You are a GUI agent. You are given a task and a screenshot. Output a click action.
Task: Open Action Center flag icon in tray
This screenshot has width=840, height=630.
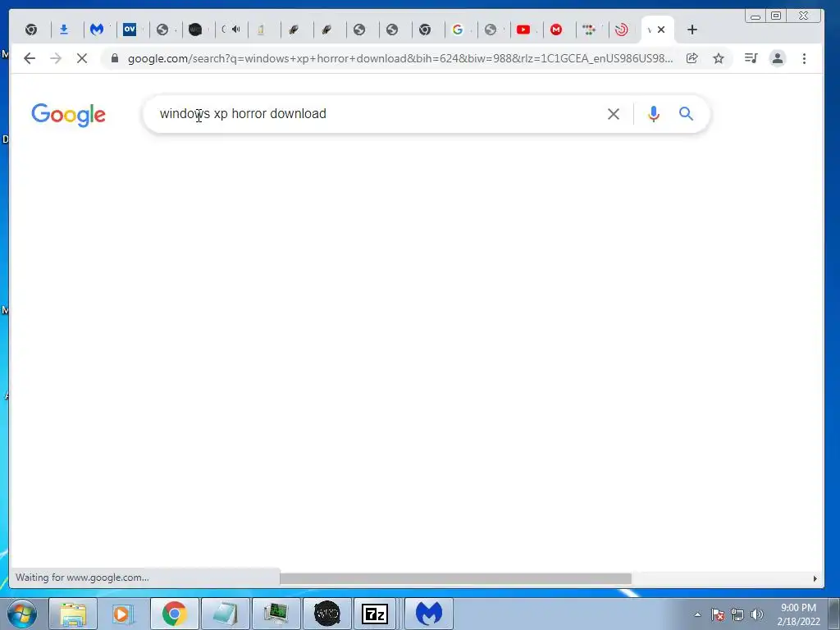[718, 614]
